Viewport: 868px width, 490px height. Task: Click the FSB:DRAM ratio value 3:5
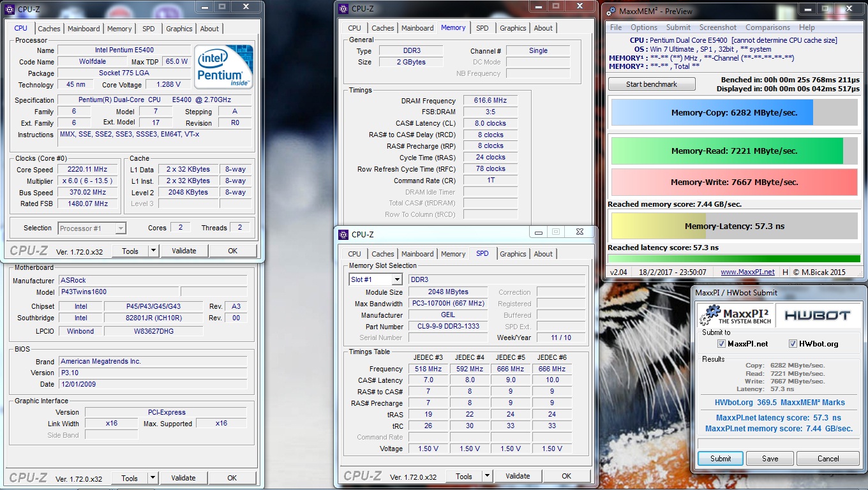pyautogui.click(x=490, y=112)
